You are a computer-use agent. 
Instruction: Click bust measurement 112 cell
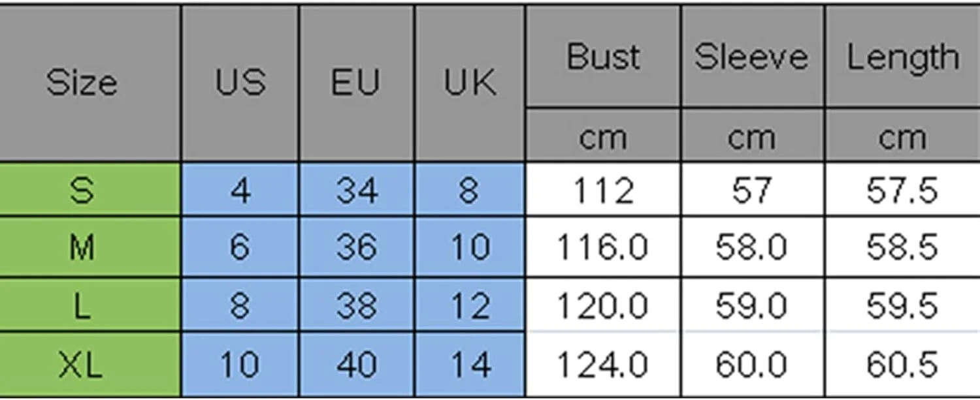[603, 191]
